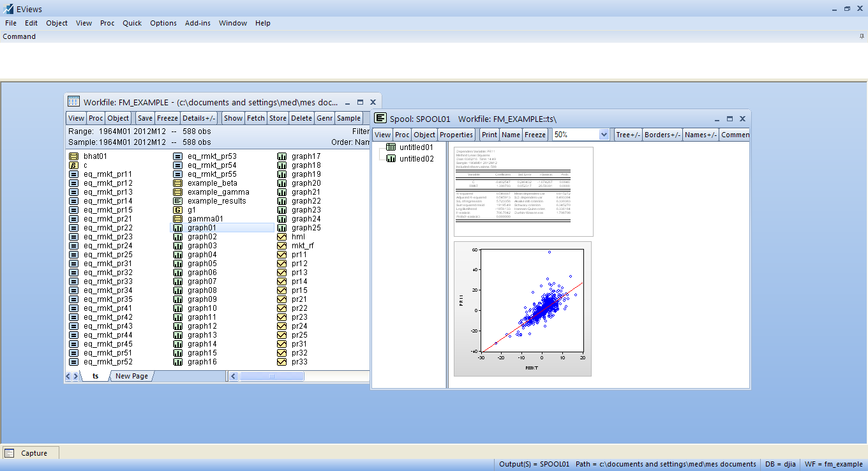Click the page tab scroll-left arrow

(68, 377)
